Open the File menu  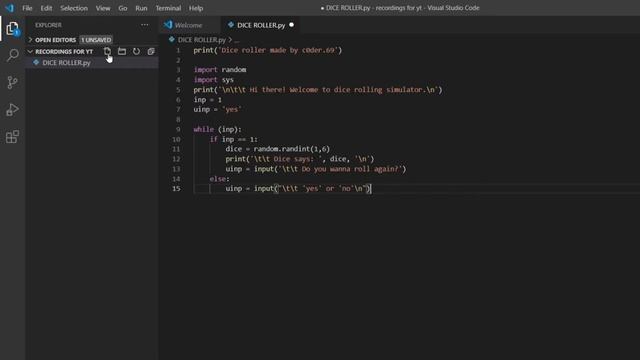click(x=27, y=8)
